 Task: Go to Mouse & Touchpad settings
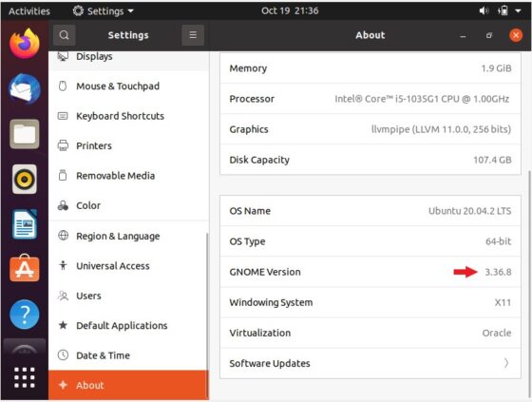[x=128, y=86]
